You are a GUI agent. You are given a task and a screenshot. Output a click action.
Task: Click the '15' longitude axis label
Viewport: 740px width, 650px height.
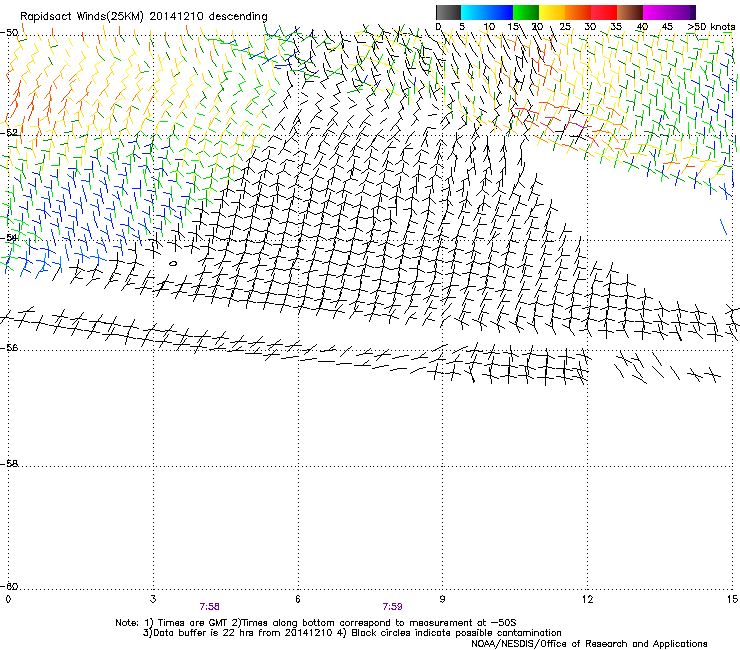pos(732,599)
